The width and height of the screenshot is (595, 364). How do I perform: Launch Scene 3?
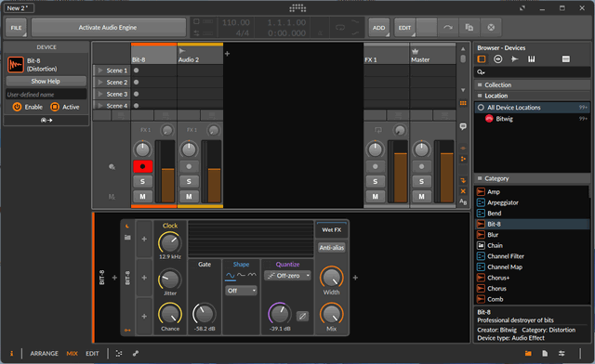pyautogui.click(x=100, y=94)
